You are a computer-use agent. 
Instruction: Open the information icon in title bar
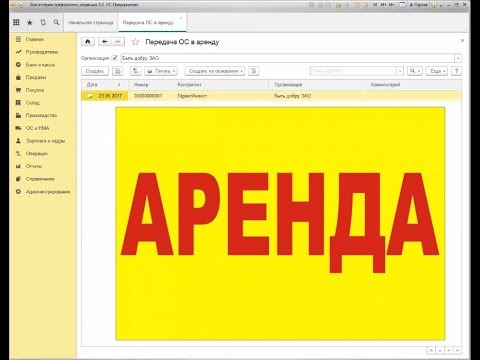[x=435, y=5]
